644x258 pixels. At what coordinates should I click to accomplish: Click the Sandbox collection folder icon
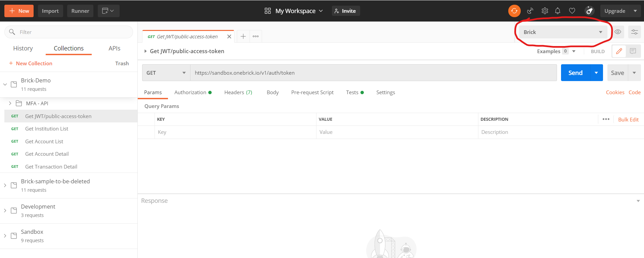click(x=14, y=236)
